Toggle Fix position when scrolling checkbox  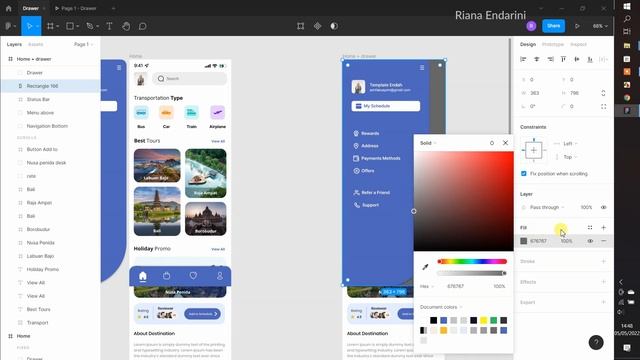[x=524, y=173]
